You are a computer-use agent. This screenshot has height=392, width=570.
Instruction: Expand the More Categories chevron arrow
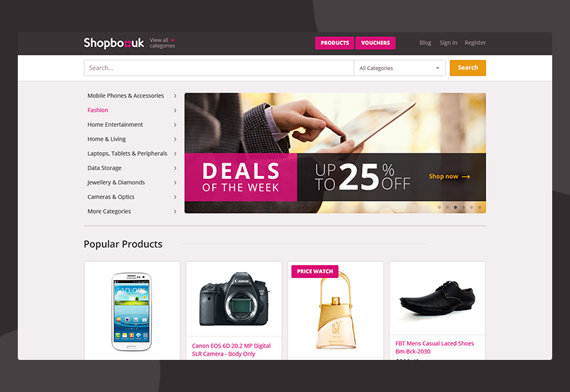(175, 211)
